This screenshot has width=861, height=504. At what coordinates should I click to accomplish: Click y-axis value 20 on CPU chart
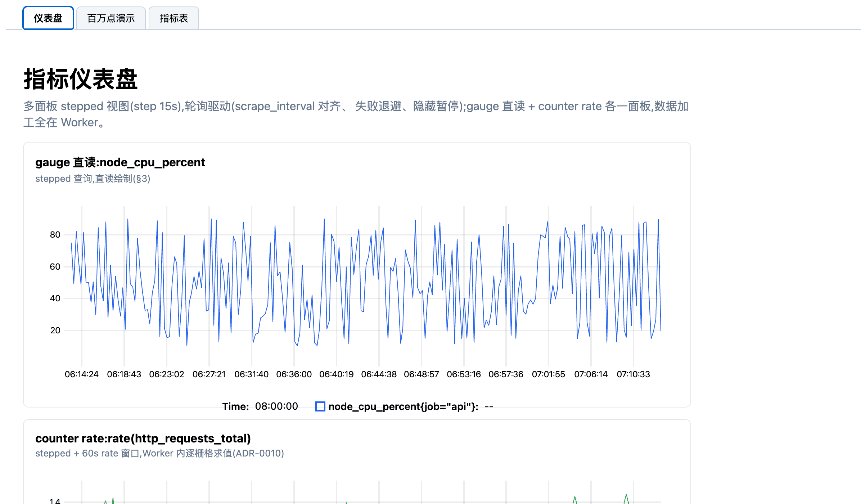point(55,330)
